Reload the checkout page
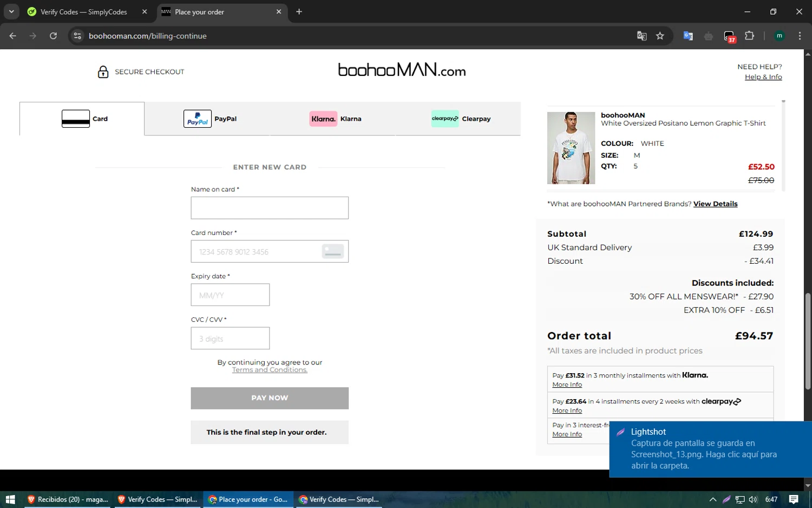Image resolution: width=812 pixels, height=508 pixels. [x=53, y=36]
